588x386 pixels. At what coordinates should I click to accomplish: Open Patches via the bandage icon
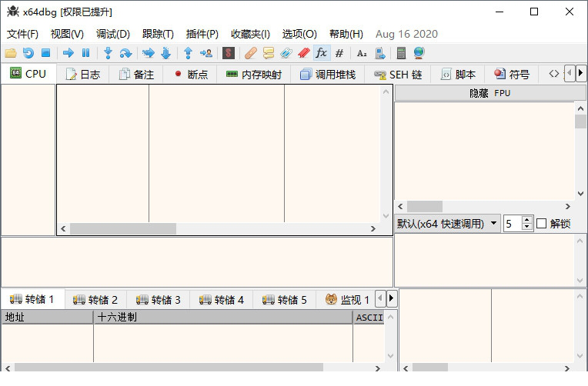tap(250, 53)
